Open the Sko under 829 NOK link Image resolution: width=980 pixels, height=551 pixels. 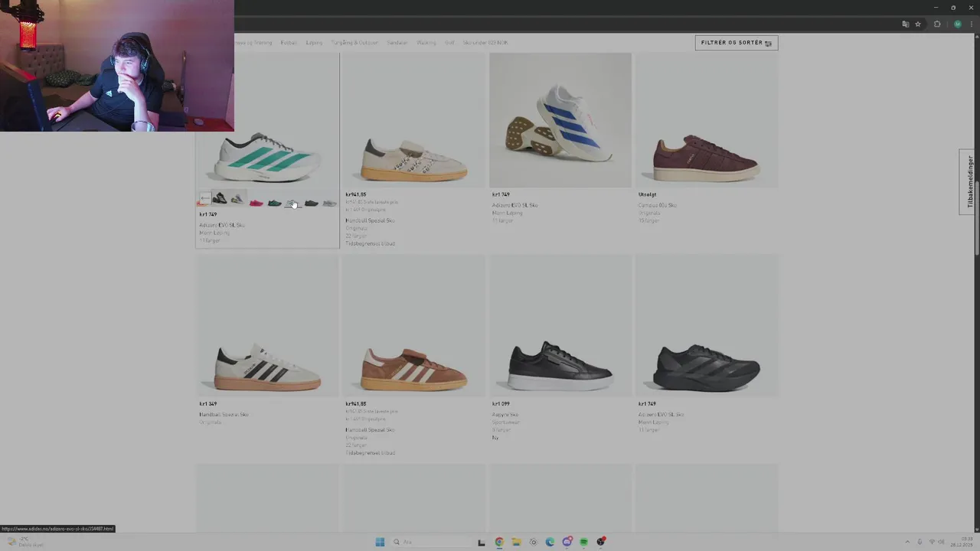485,43
